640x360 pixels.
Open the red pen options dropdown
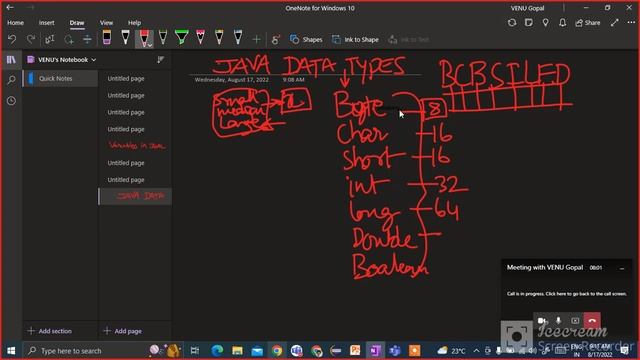coord(150,45)
